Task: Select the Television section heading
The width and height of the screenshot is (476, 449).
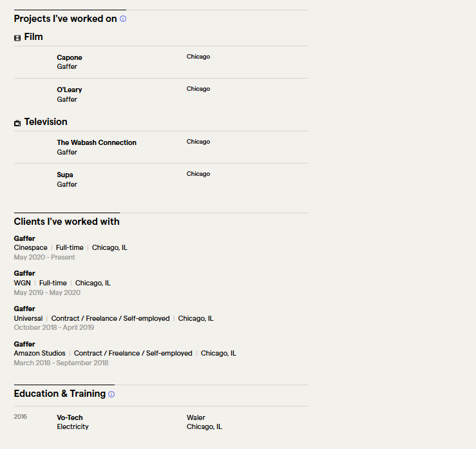Action: [46, 122]
